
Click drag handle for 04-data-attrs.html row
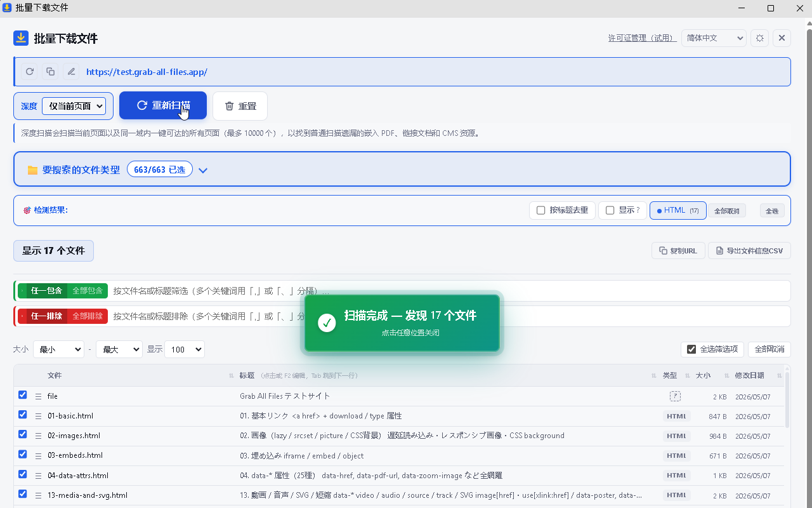[x=38, y=475]
